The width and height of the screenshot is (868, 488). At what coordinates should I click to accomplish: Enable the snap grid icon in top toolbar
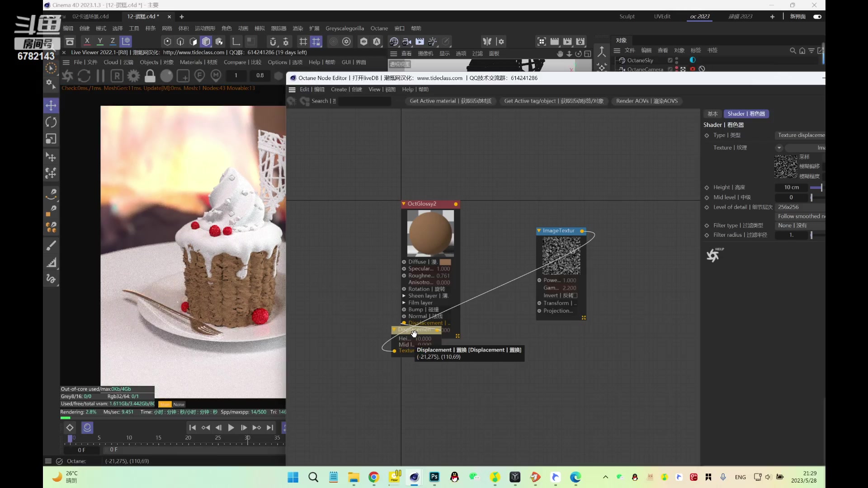tap(303, 42)
